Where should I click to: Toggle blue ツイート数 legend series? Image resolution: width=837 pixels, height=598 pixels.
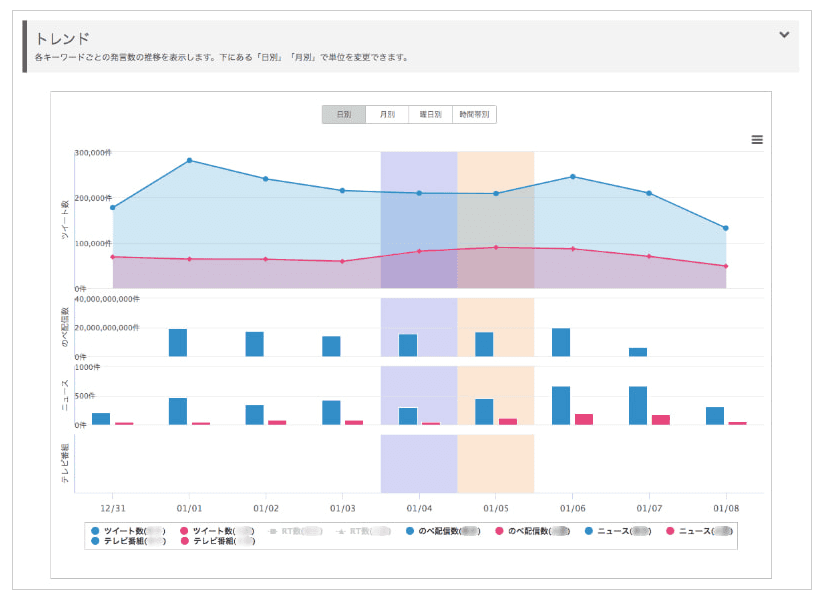click(126, 531)
